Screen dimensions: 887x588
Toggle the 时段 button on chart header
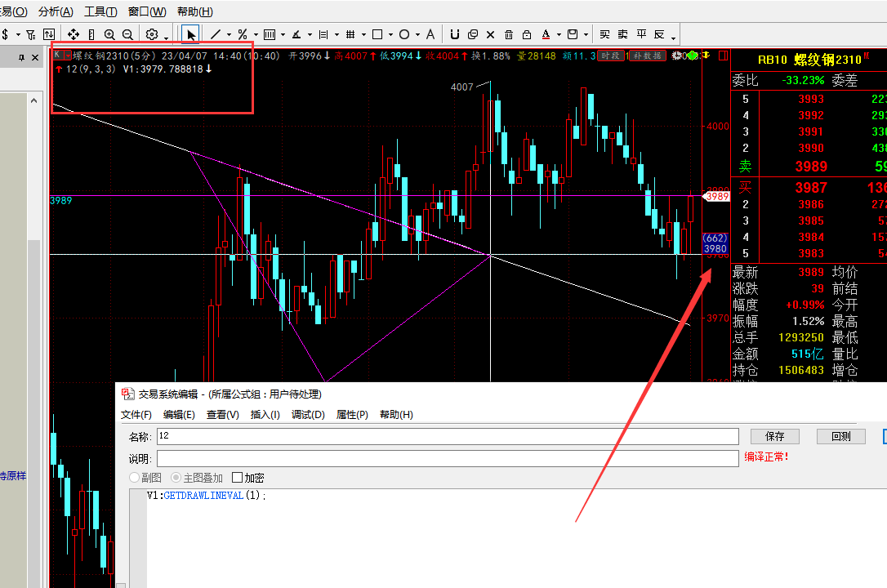pyautogui.click(x=610, y=56)
